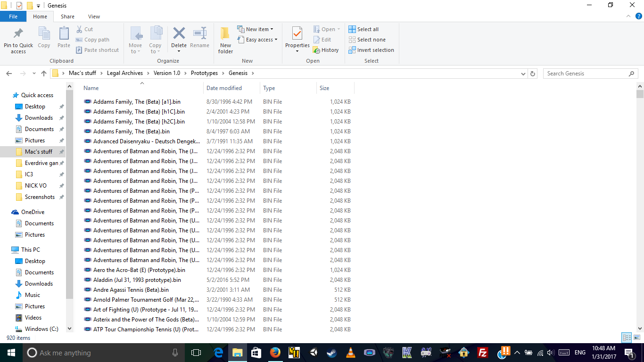This screenshot has width=644, height=362.
Task: Open Music under This PC
Action: click(33, 295)
